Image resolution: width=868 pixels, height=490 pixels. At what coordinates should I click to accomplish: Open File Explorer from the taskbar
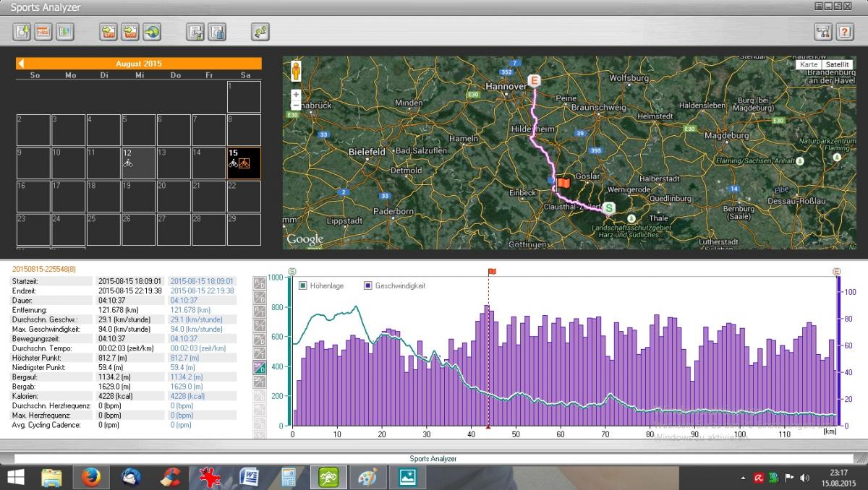pos(52,477)
